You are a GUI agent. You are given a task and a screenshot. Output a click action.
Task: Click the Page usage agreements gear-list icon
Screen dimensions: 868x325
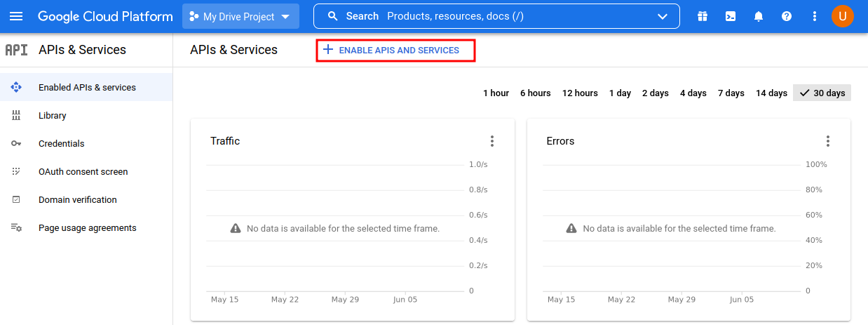tap(16, 227)
